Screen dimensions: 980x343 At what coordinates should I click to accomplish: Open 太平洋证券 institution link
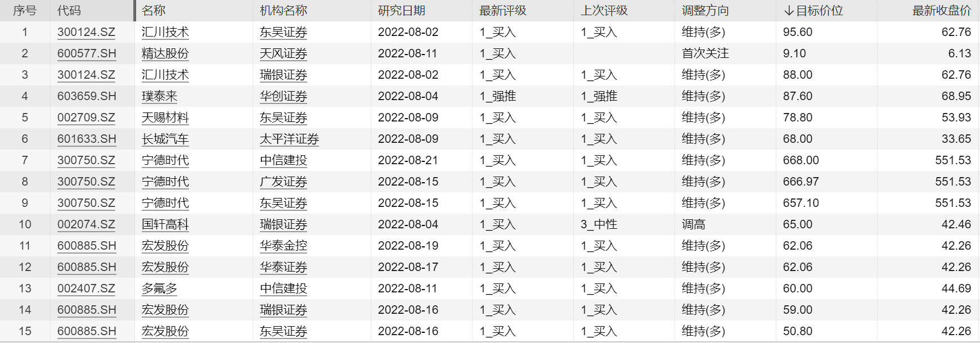[x=289, y=139]
